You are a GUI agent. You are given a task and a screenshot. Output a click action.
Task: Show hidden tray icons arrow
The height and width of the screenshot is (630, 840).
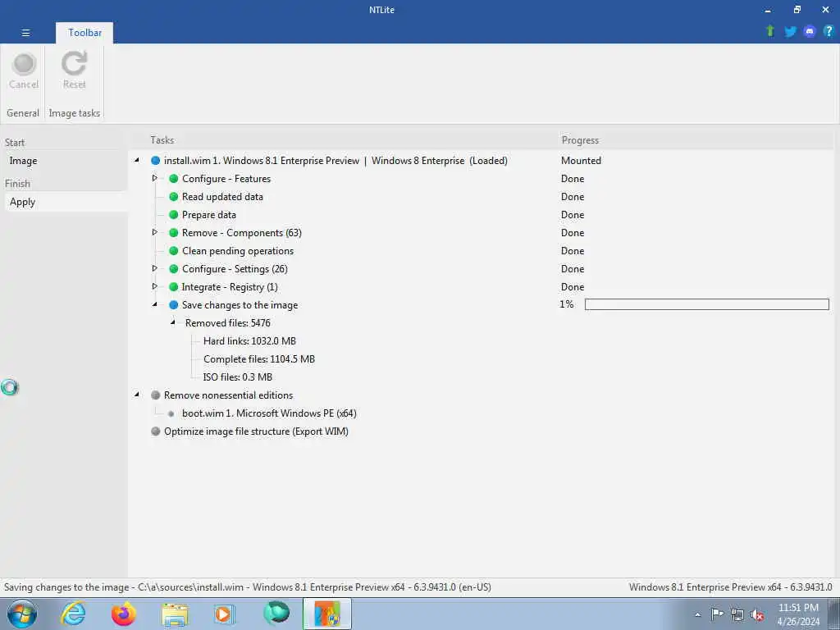coord(697,614)
